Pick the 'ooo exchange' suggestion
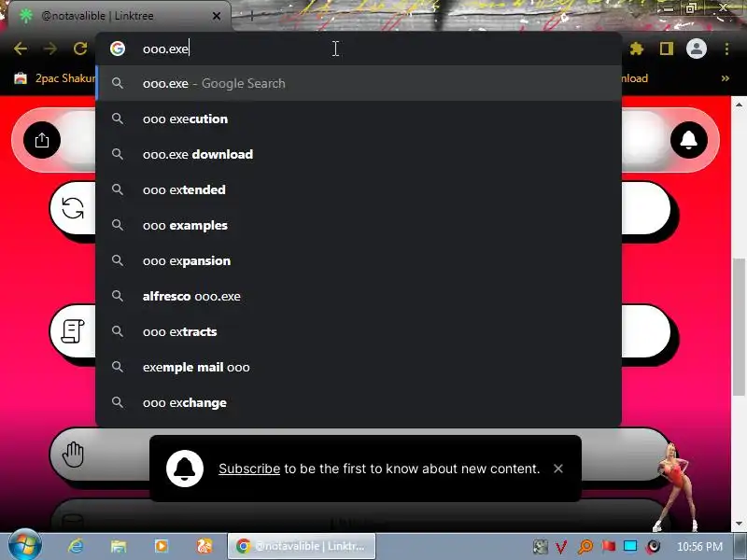The image size is (747, 560). (359, 402)
